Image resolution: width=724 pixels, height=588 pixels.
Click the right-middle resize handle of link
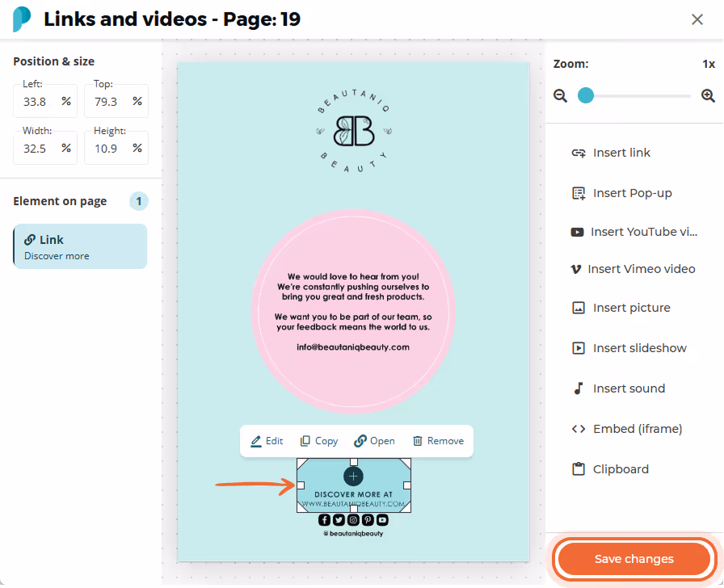click(406, 485)
